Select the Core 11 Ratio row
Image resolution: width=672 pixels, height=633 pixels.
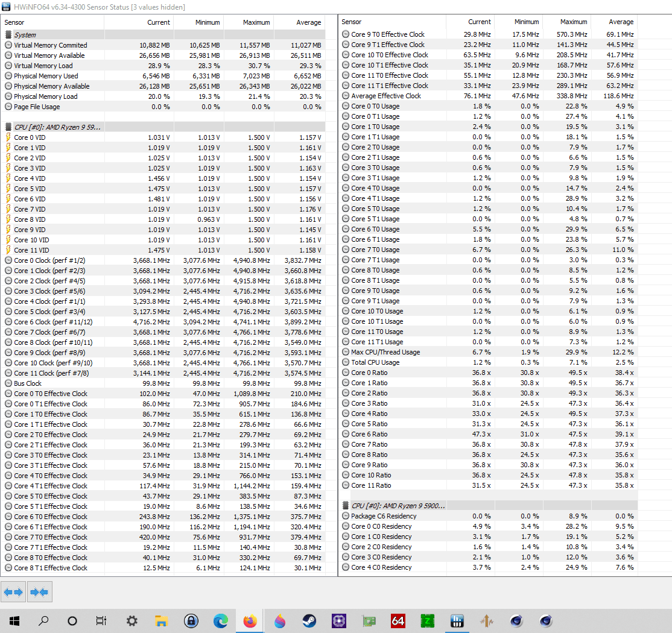pos(488,485)
